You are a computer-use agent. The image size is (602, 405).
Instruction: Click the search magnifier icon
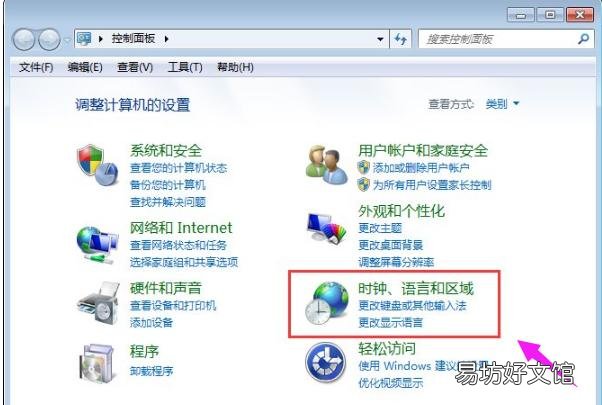pos(583,38)
